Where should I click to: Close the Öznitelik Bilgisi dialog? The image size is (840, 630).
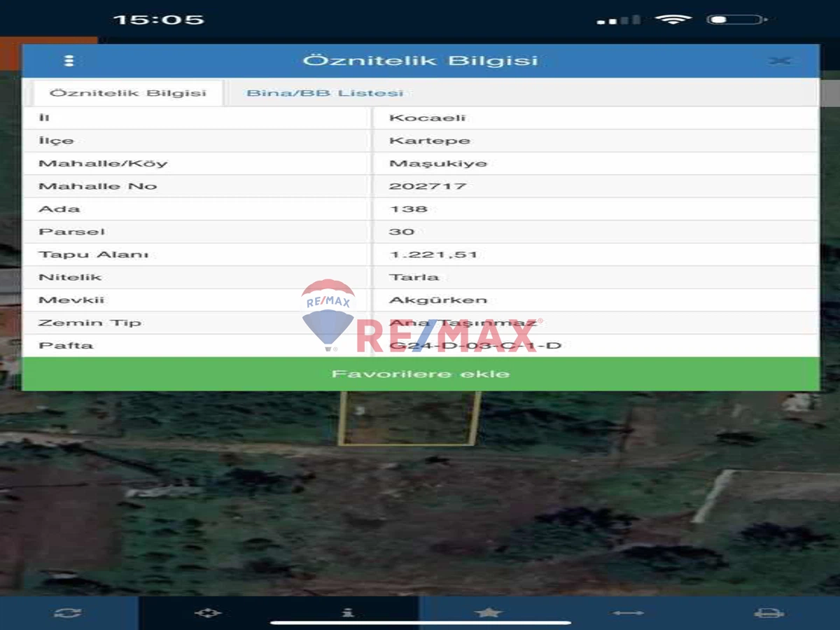(x=779, y=61)
